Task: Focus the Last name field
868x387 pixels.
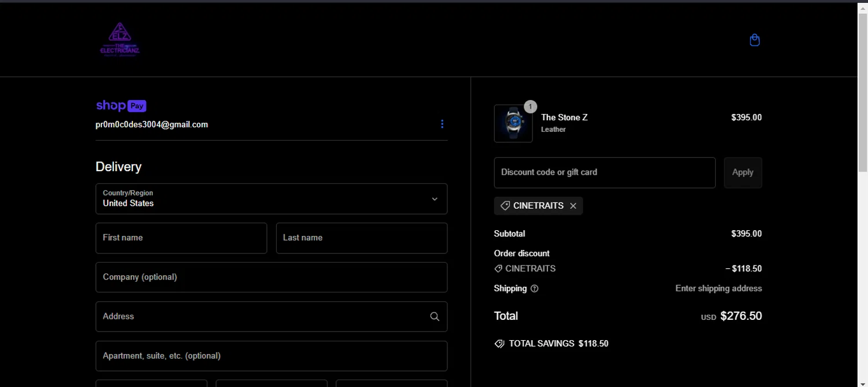Action: (x=362, y=238)
